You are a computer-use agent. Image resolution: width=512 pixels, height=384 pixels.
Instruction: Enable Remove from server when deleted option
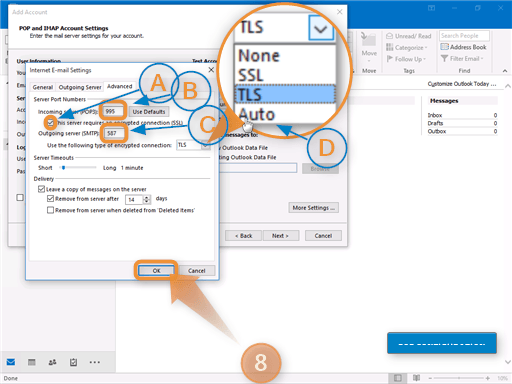(x=50, y=210)
